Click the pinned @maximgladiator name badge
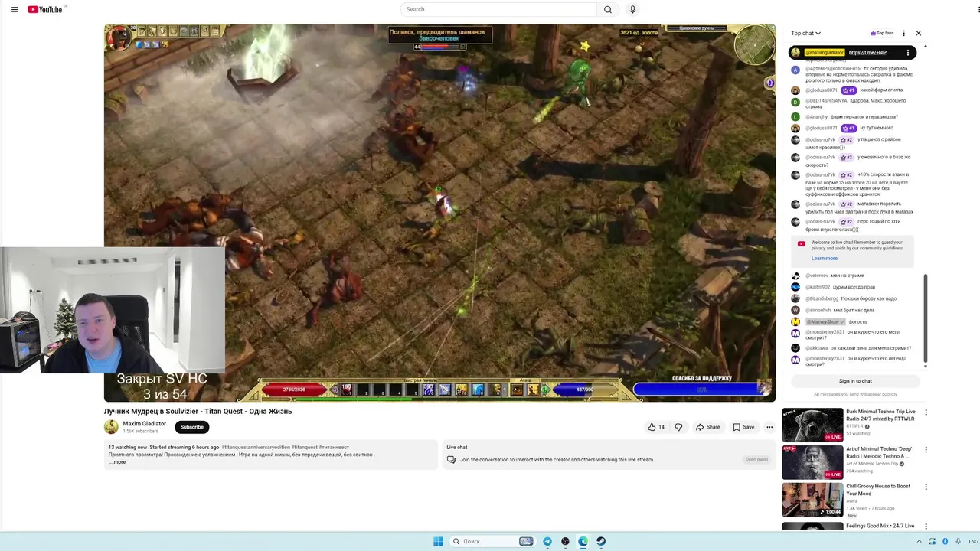 (825, 53)
